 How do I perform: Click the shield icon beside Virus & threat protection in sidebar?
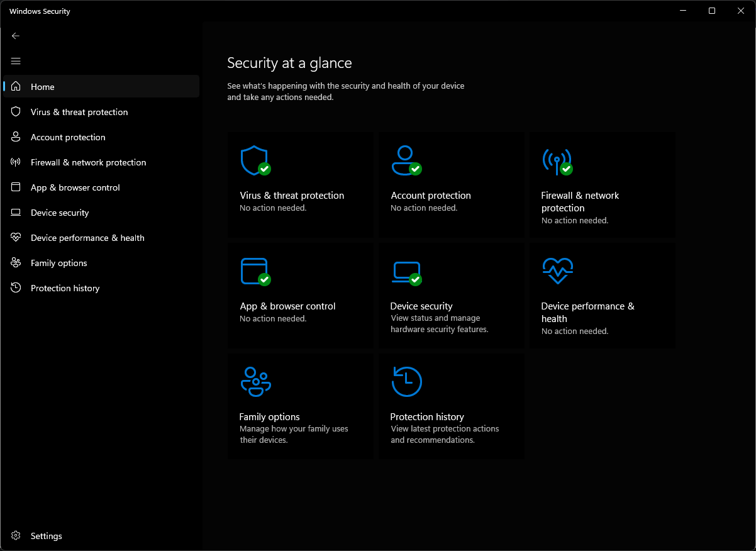pyautogui.click(x=16, y=112)
